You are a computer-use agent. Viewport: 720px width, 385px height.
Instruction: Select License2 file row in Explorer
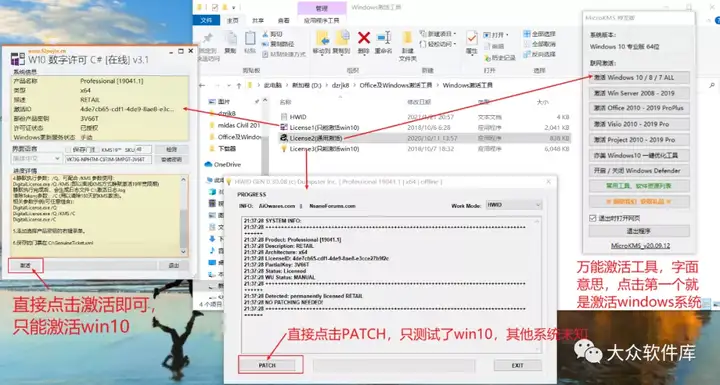(x=424, y=138)
